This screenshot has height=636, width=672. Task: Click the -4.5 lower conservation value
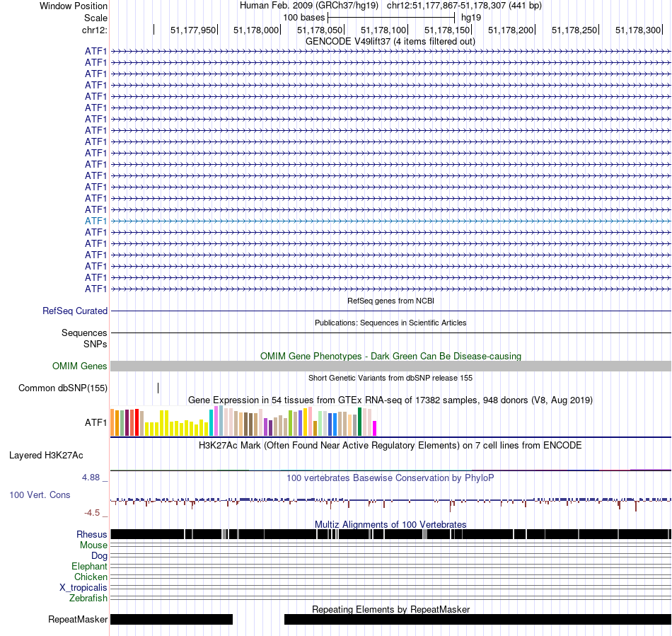point(92,513)
